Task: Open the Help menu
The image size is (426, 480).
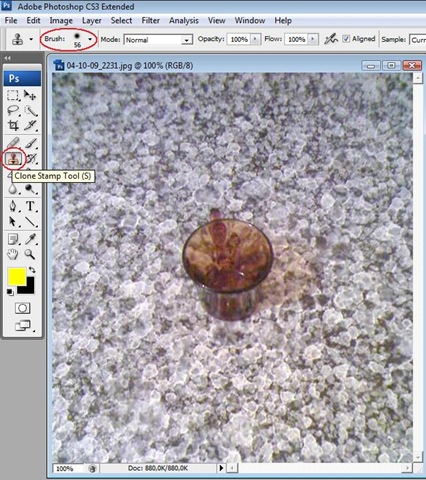Action: pos(283,21)
